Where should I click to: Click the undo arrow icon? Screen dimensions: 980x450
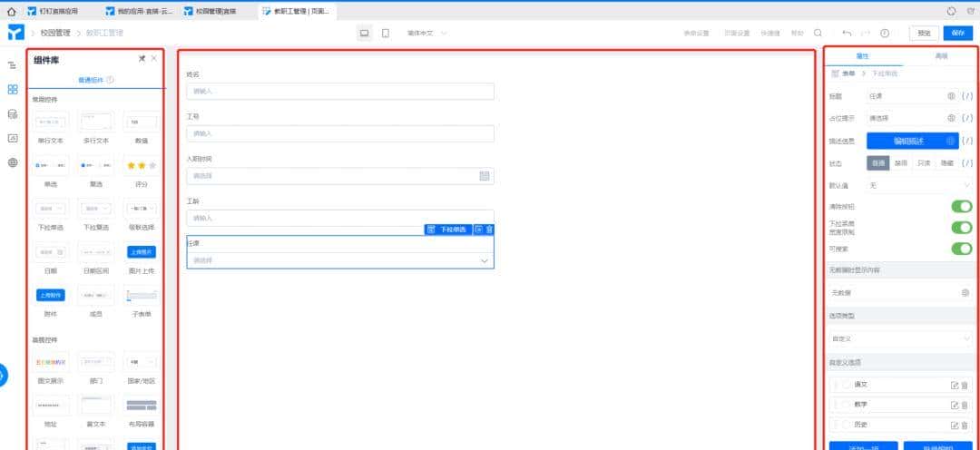847,34
